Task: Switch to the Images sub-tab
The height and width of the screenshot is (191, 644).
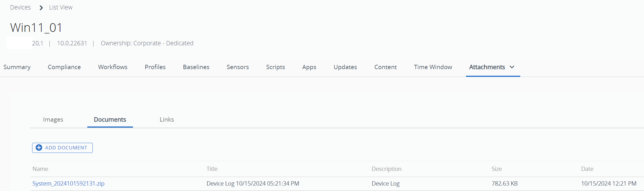Action: pyautogui.click(x=53, y=120)
